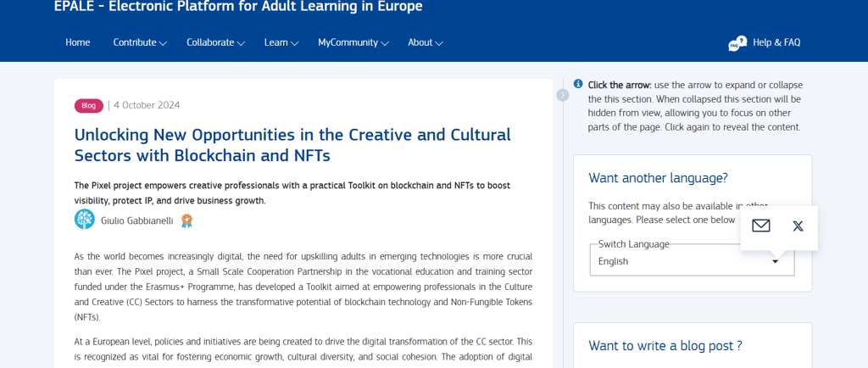The width and height of the screenshot is (868, 368).
Task: Click the pink Blog tag
Action: click(88, 106)
